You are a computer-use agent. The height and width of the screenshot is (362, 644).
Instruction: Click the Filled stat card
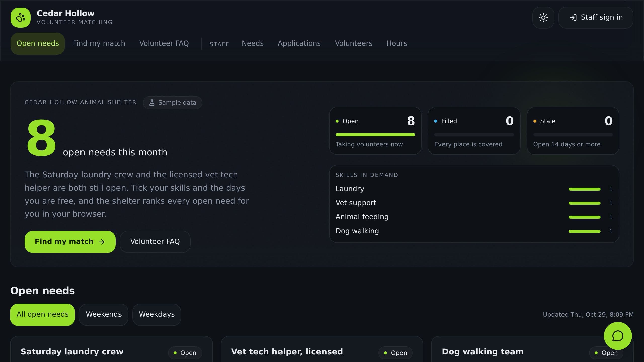[x=474, y=131]
